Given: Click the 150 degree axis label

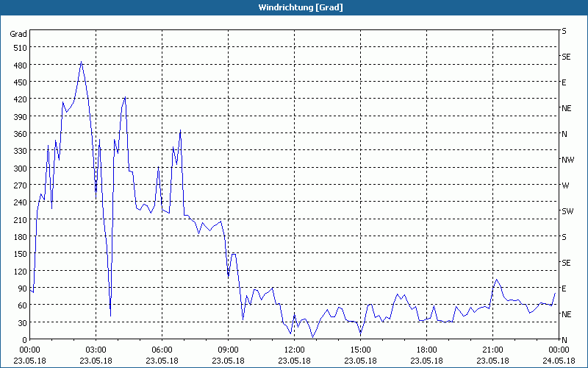Looking at the screenshot, I should [x=20, y=254].
